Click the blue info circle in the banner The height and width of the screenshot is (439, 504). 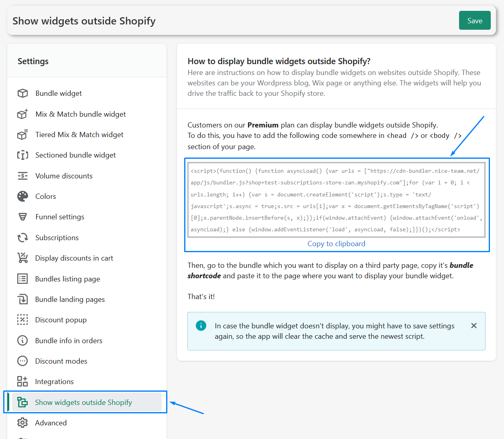tap(201, 326)
